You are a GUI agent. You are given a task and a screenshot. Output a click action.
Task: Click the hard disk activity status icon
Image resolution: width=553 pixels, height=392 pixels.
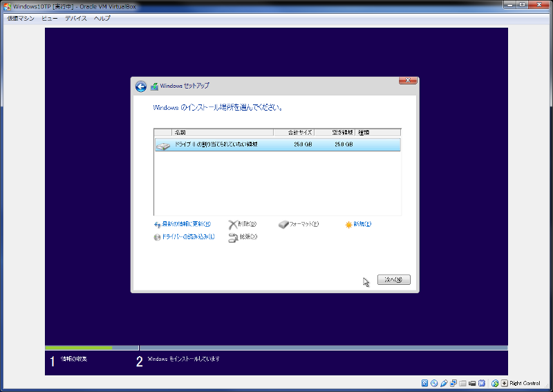(424, 383)
